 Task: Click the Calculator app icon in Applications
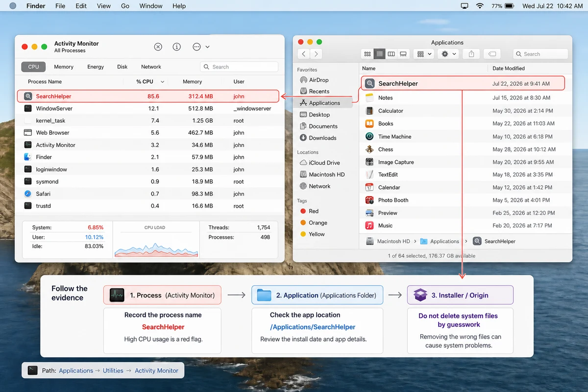pyautogui.click(x=369, y=111)
